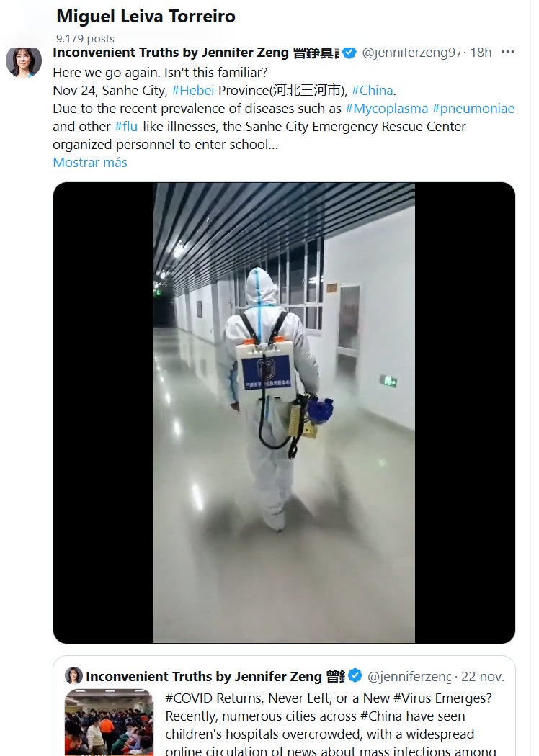Open quoted tweet text about #COVID Returns

pos(331,724)
